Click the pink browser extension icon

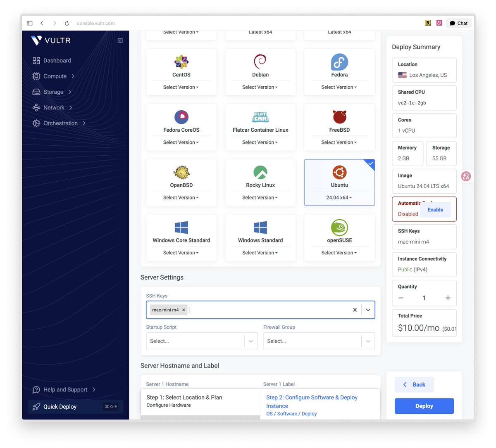439,23
